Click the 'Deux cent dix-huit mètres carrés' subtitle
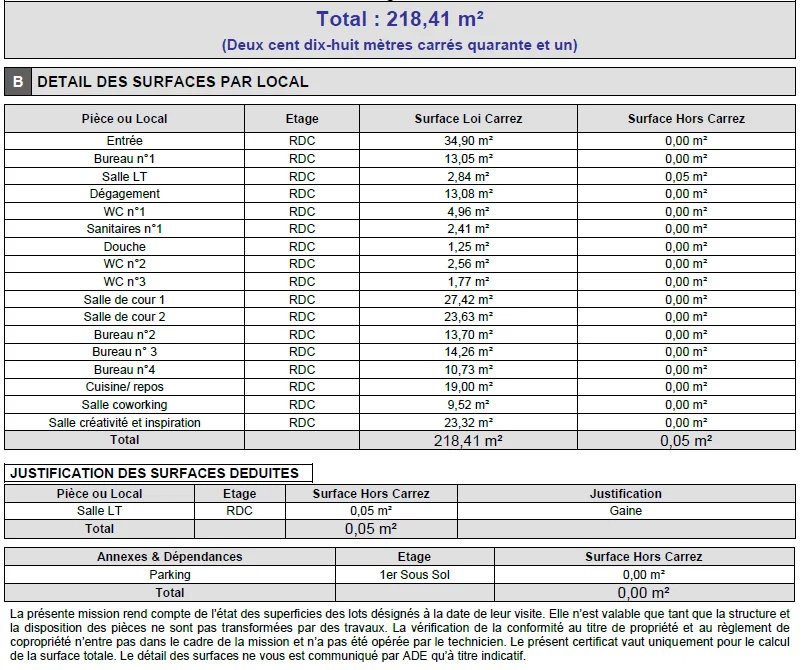 399,45
